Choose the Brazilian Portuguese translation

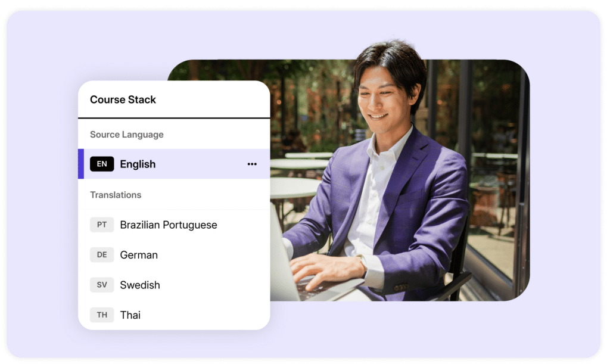pyautogui.click(x=169, y=225)
